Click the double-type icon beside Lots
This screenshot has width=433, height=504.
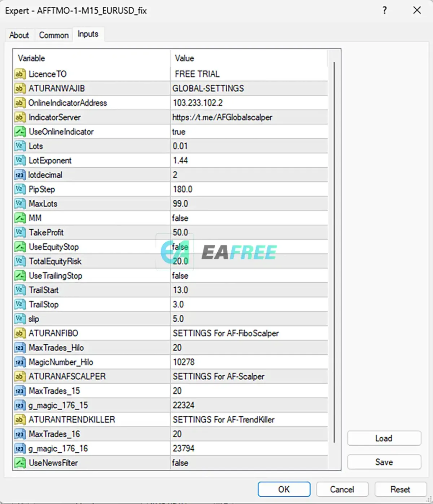[19, 146]
